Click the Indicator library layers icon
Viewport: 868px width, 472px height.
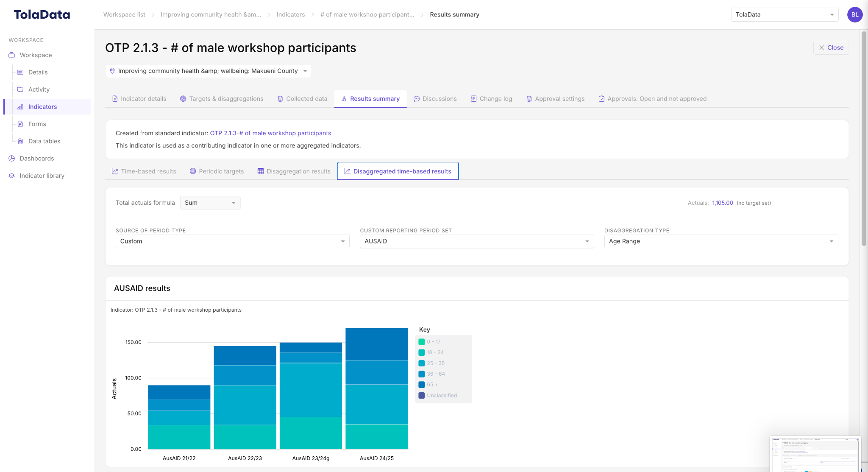12,176
